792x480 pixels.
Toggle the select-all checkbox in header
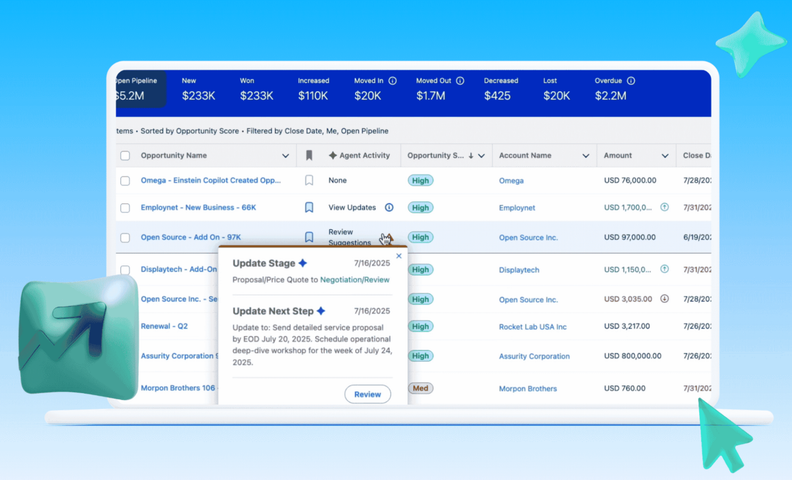tap(125, 156)
